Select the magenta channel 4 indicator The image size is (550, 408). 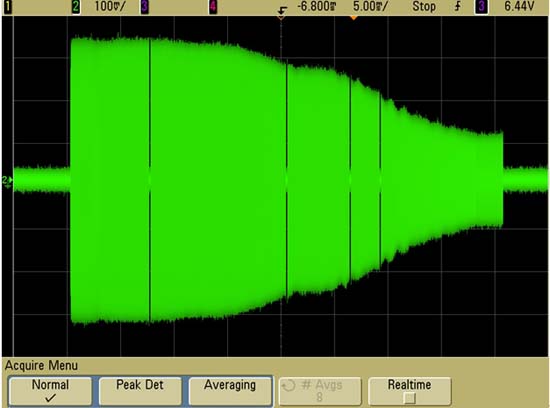(213, 7)
